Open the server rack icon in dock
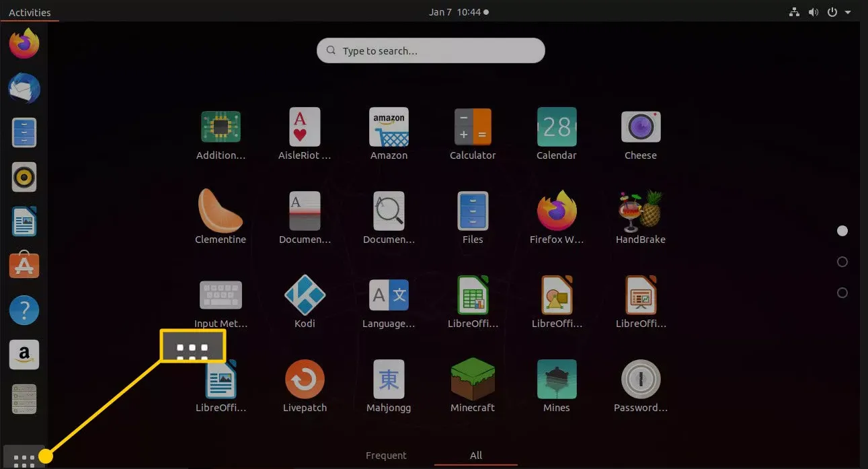The image size is (868, 469). [24, 399]
